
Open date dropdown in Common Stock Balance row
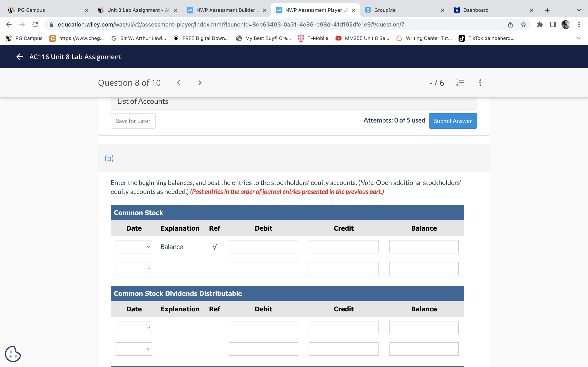pos(134,247)
